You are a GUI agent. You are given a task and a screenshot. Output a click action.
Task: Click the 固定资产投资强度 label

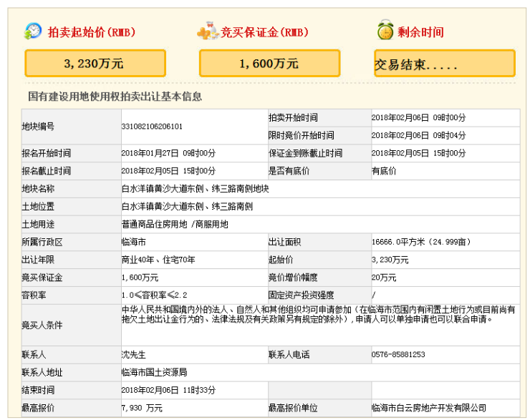pyautogui.click(x=301, y=296)
